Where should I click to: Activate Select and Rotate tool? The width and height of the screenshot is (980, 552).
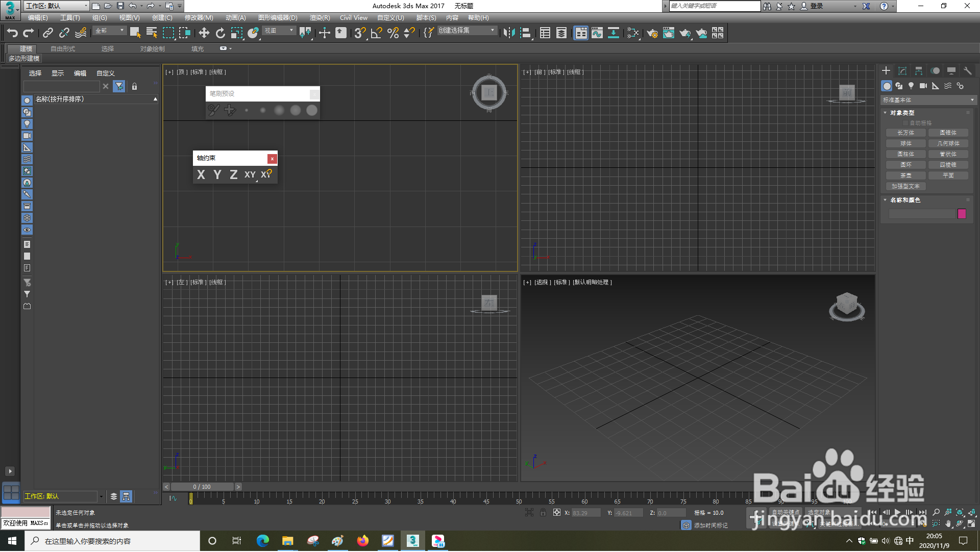click(220, 33)
